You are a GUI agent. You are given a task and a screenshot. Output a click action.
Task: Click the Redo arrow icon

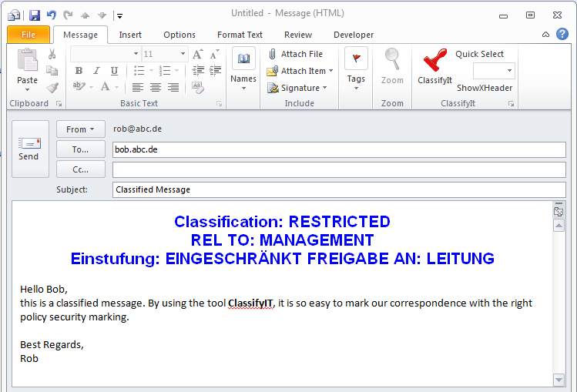(x=68, y=15)
